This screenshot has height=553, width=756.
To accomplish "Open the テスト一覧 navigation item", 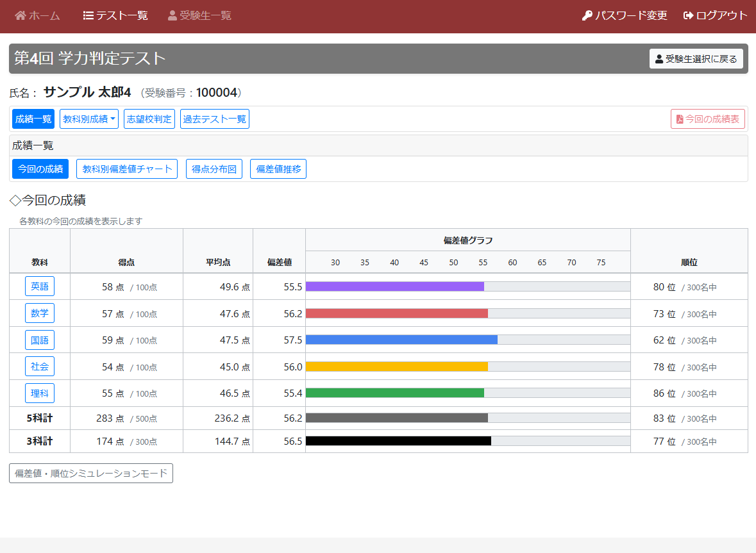I will click(x=115, y=15).
